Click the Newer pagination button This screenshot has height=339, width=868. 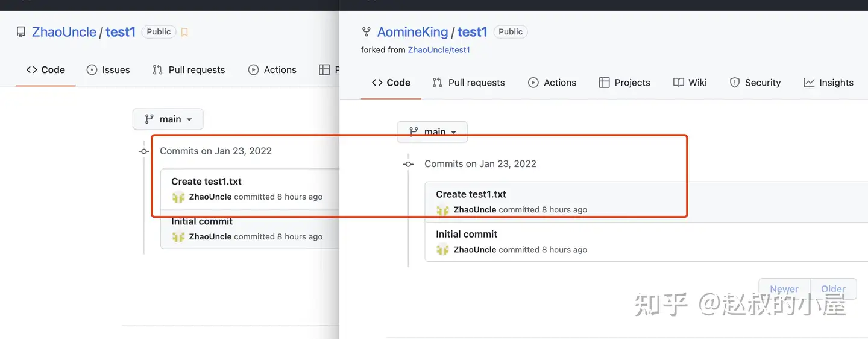click(784, 289)
